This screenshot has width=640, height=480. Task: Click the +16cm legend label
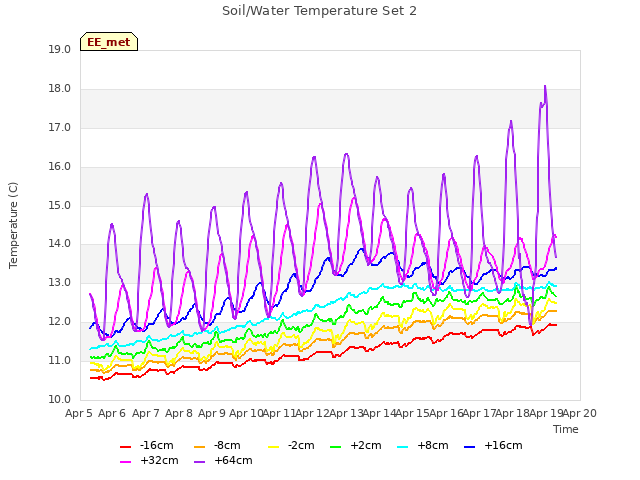click(503, 445)
